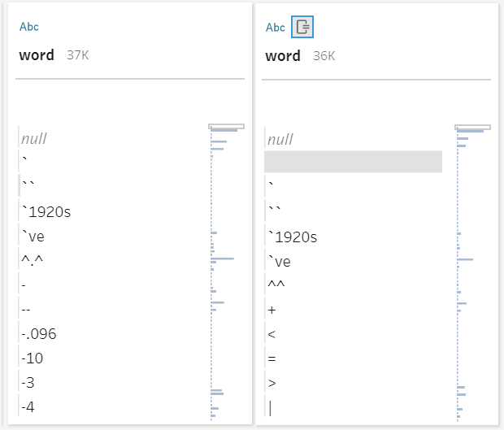Click the Abc data type icon in left panel

[28, 27]
